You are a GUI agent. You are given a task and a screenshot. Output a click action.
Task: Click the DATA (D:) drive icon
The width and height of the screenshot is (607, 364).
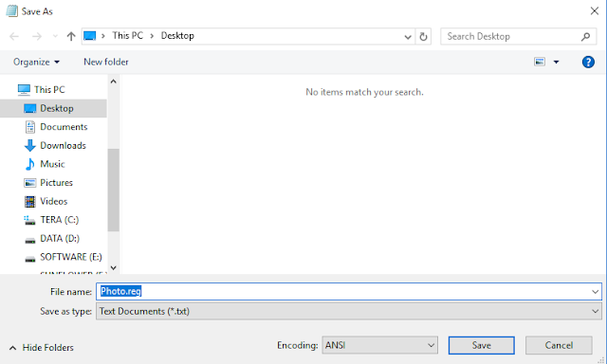[30, 241]
